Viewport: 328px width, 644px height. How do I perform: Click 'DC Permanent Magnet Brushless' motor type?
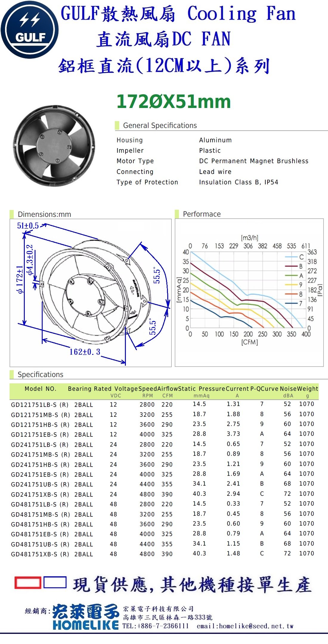click(x=254, y=161)
